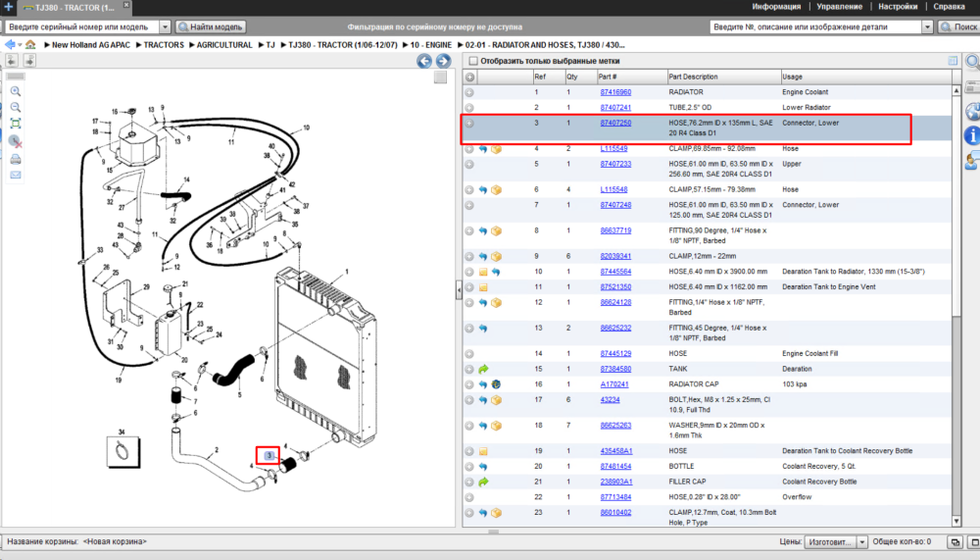
Task: Click thumbnail 34 clamp image in diagram
Action: tap(123, 451)
